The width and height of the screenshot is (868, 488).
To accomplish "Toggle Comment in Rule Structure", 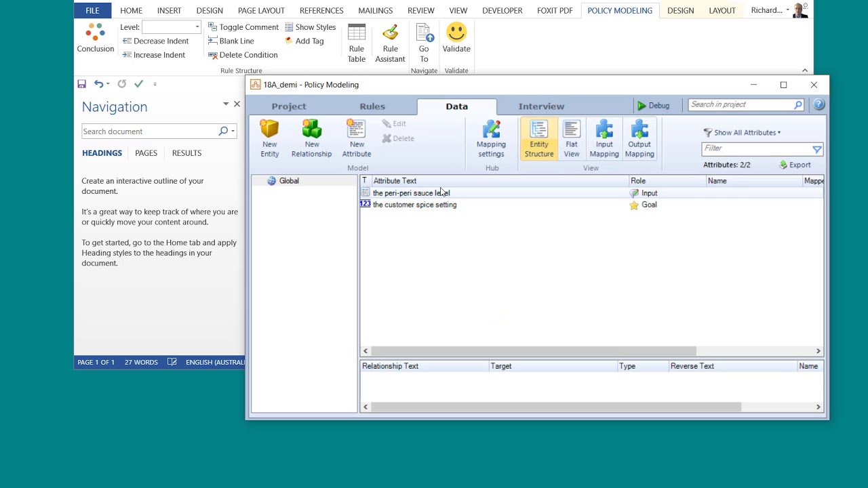I will [243, 27].
